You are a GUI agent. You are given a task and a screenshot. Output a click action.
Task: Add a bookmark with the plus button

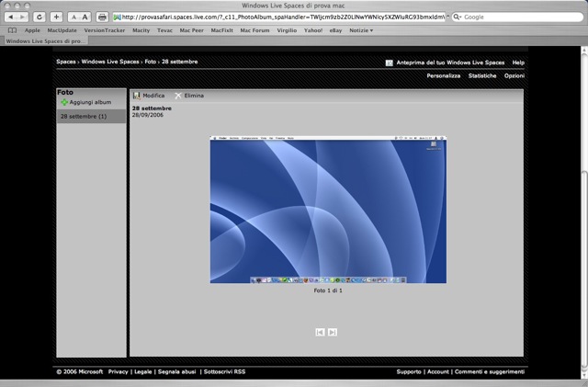pos(56,17)
